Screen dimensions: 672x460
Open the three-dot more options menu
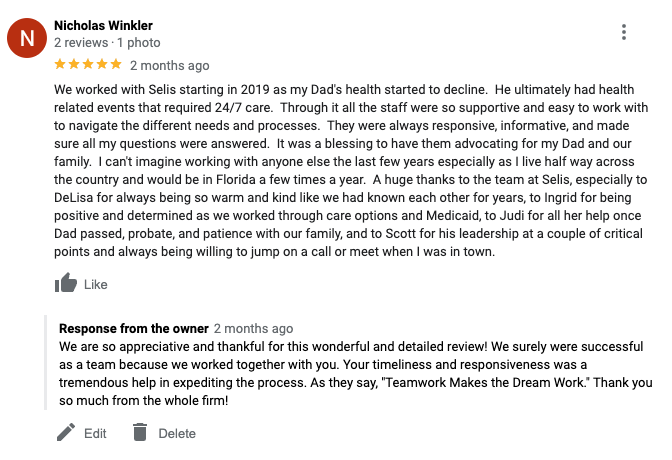pyautogui.click(x=624, y=32)
